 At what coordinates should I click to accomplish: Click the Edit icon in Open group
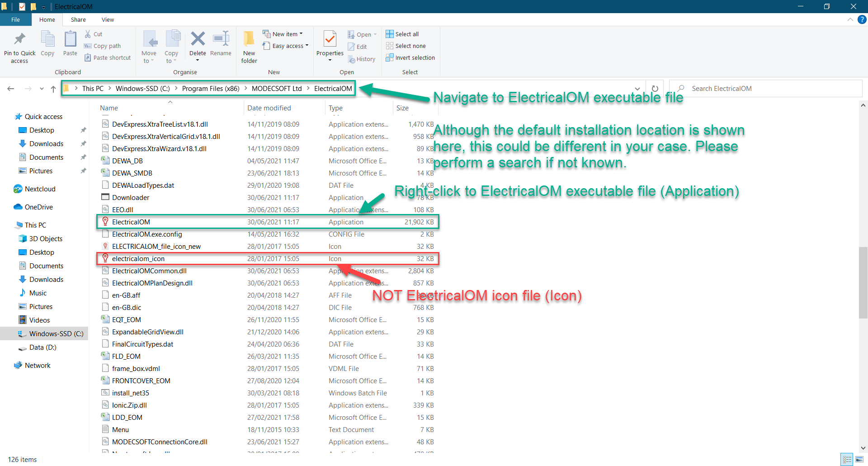351,47
